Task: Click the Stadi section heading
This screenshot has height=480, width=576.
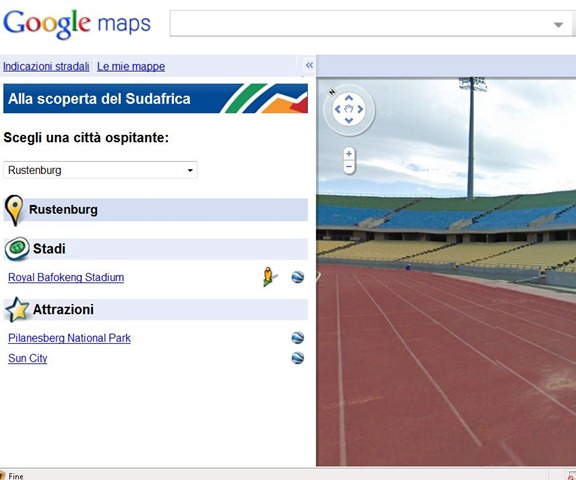Action: coord(49,249)
